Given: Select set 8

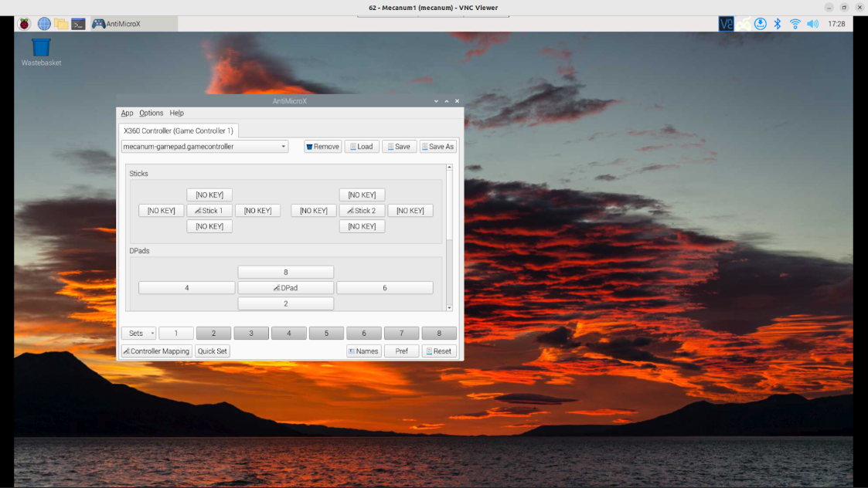Looking at the screenshot, I should (x=439, y=334).
